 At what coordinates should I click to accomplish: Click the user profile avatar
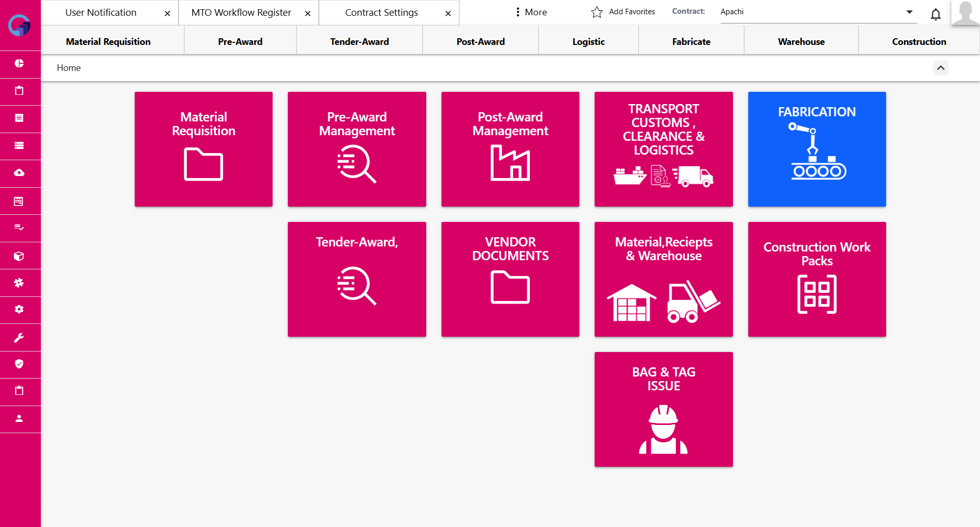965,13
